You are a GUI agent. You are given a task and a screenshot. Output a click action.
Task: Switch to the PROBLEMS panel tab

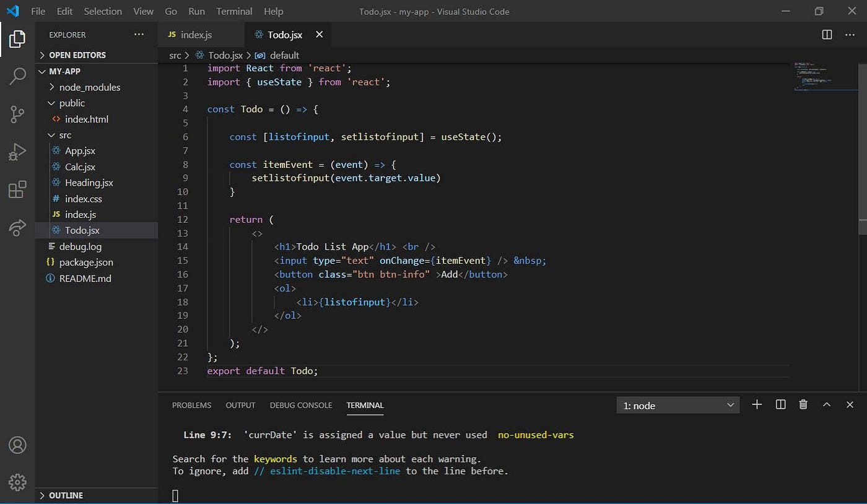[x=191, y=405]
